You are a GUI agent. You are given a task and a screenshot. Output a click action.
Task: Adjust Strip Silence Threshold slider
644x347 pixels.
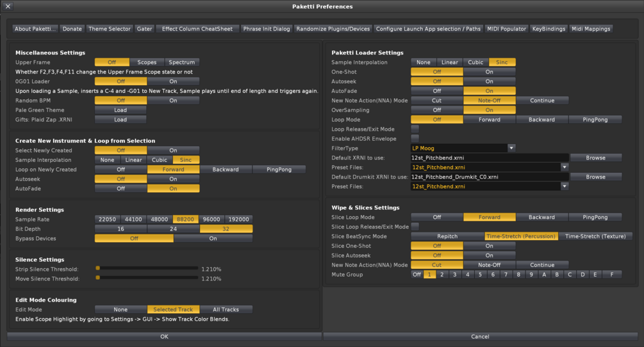click(147, 268)
